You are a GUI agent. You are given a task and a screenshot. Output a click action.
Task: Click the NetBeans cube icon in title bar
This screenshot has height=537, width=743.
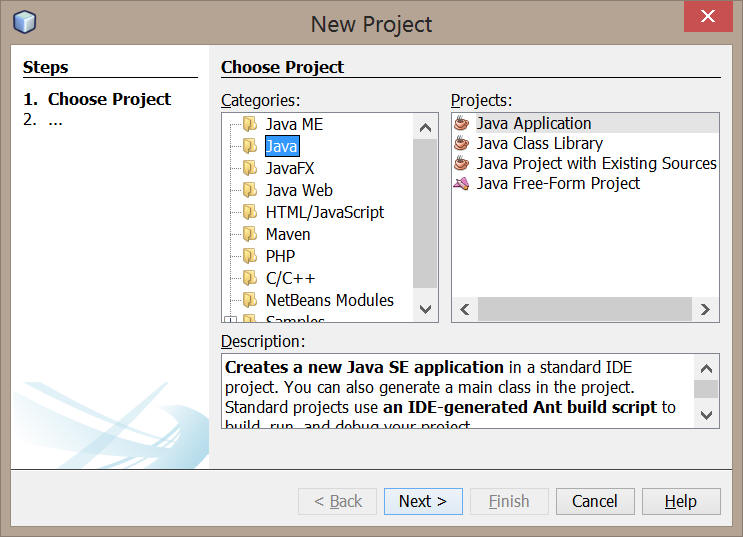[24, 22]
